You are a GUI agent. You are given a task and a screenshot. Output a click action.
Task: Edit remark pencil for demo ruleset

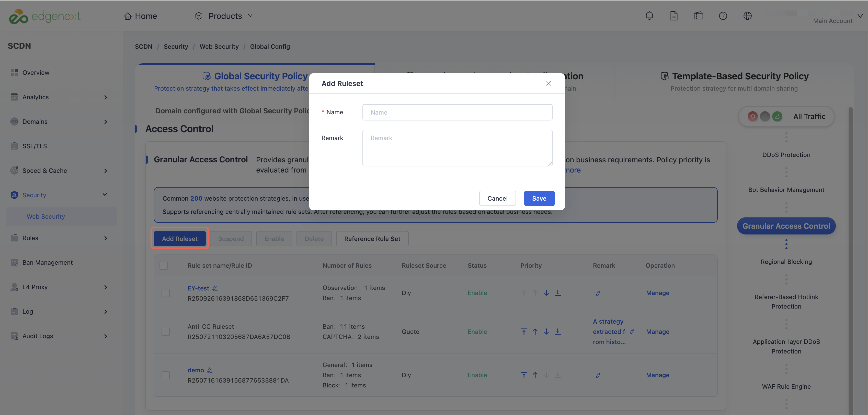tap(598, 375)
